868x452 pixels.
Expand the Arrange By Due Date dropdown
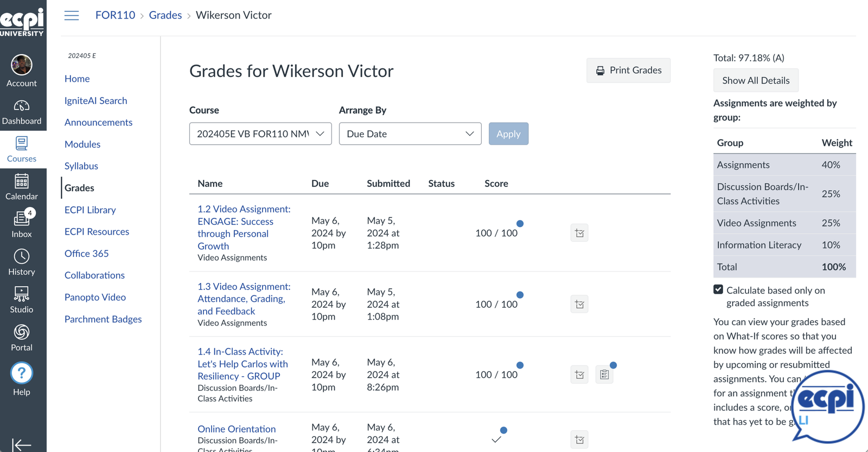(x=410, y=134)
